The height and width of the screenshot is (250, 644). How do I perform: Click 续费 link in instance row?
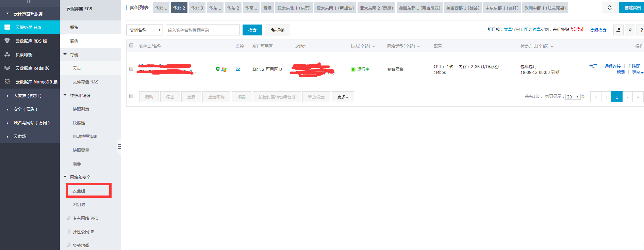pyautogui.click(x=621, y=72)
